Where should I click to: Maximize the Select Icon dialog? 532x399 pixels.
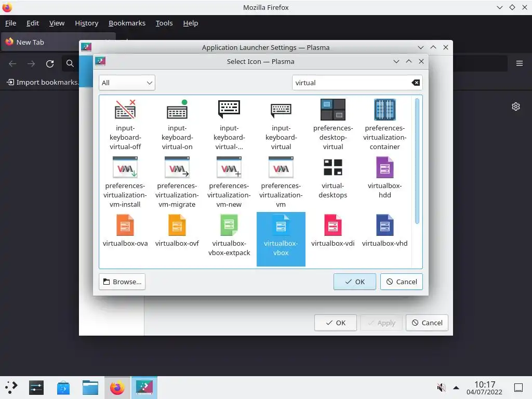(408, 61)
